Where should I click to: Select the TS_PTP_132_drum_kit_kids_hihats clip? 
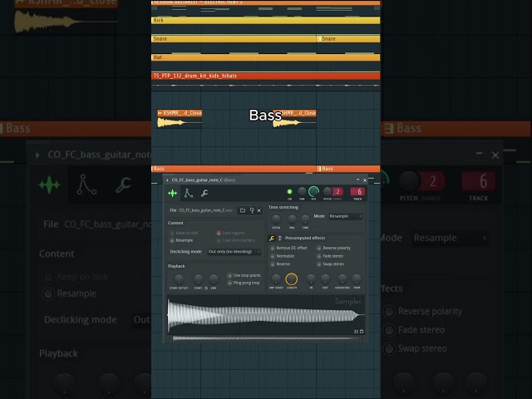(x=266, y=76)
